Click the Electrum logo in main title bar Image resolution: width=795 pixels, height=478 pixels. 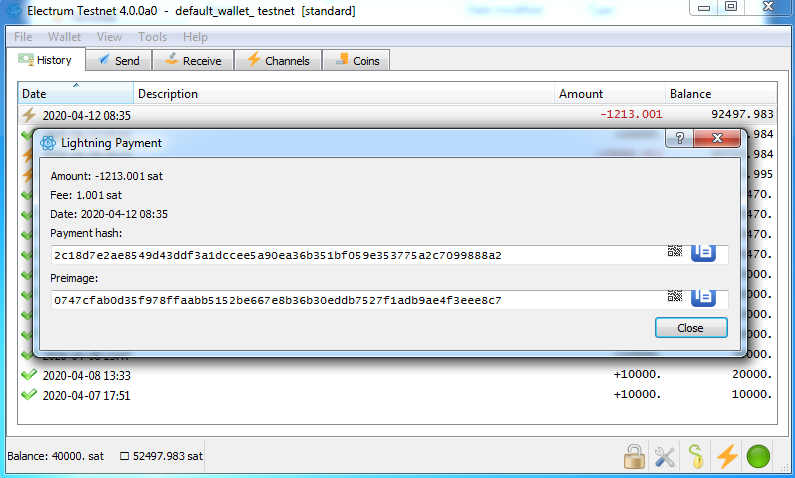tap(14, 10)
